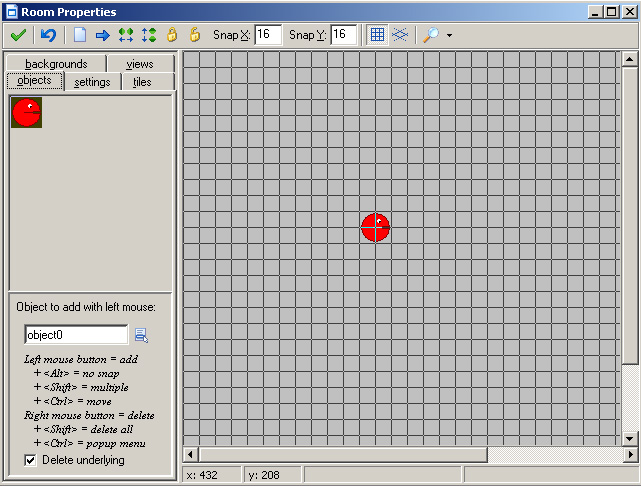
Task: Minimize the Room Properties window
Action: click(x=595, y=12)
